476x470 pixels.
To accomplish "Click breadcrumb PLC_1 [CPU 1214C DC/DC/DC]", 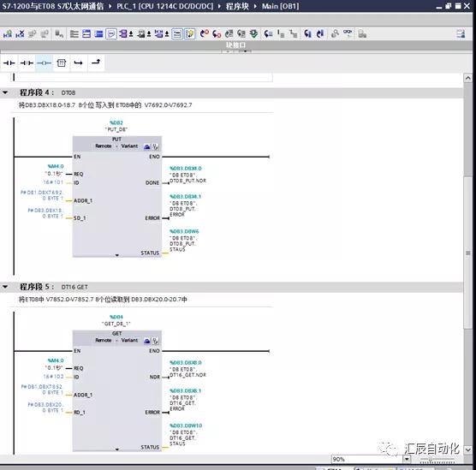I will [165, 6].
